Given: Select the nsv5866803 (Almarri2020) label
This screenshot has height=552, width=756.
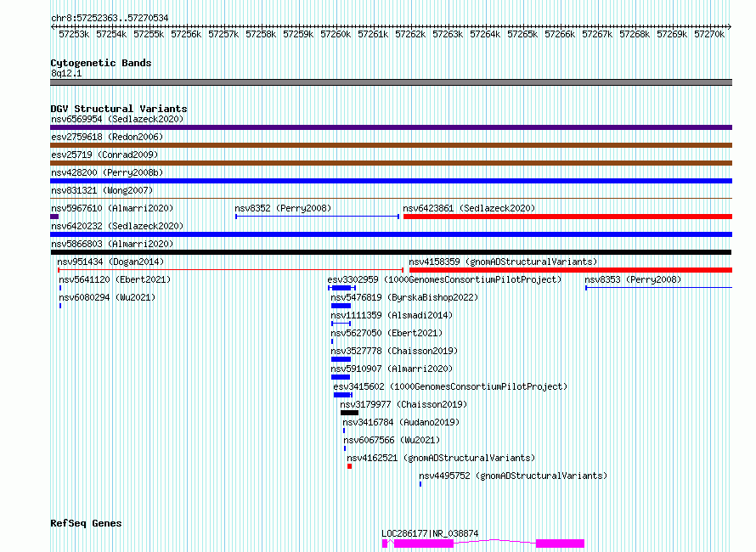Looking at the screenshot, I should pyautogui.click(x=112, y=244).
